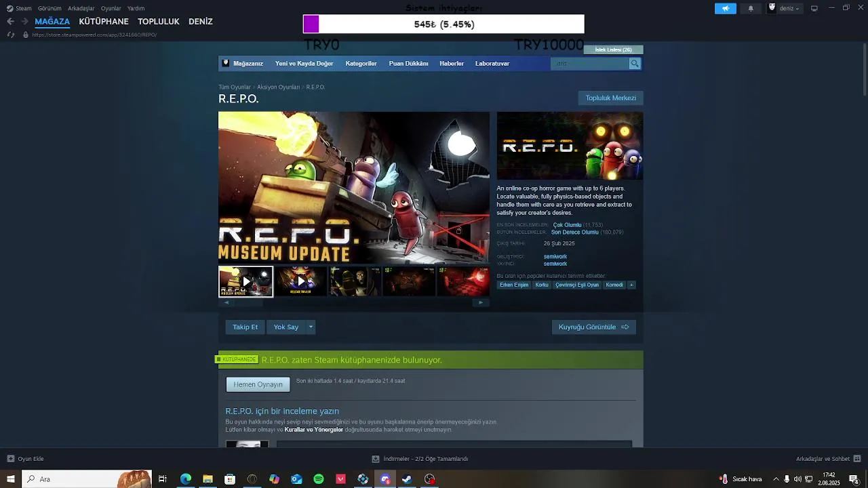
Task: Select the Komedi tag
Action: pos(614,285)
